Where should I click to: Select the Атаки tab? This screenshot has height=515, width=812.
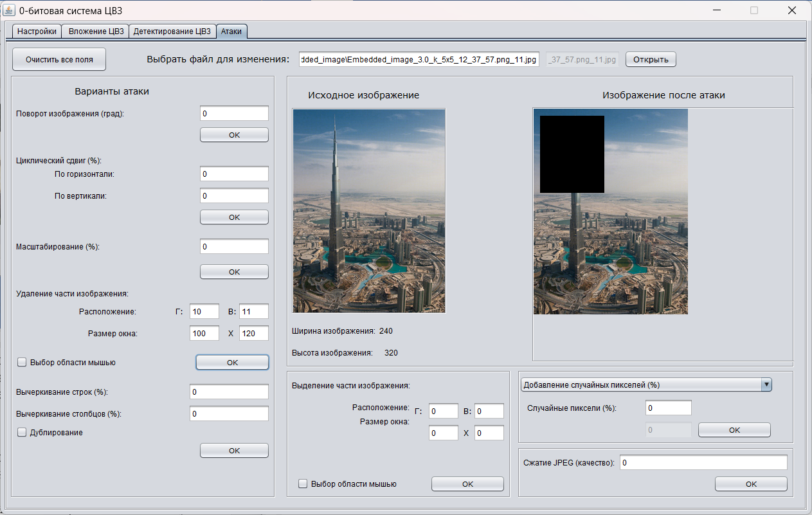coord(231,31)
